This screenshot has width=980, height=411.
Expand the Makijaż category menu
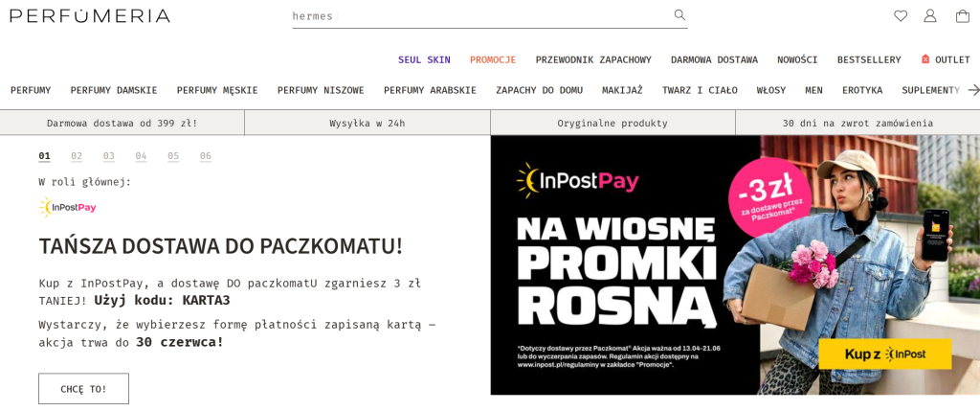point(622,90)
